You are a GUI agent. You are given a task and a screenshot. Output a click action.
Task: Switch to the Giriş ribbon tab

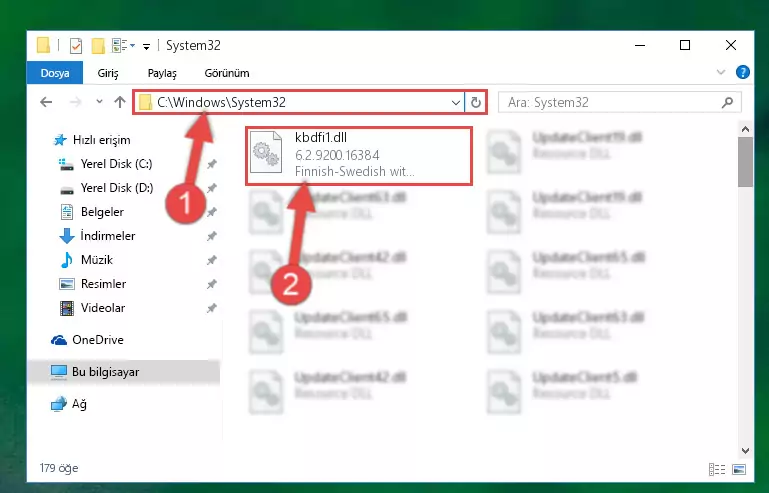108,73
